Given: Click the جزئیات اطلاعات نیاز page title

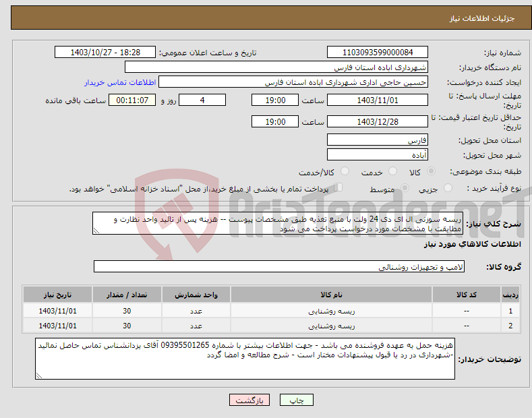Looking at the screenshot, I should (x=482, y=18).
